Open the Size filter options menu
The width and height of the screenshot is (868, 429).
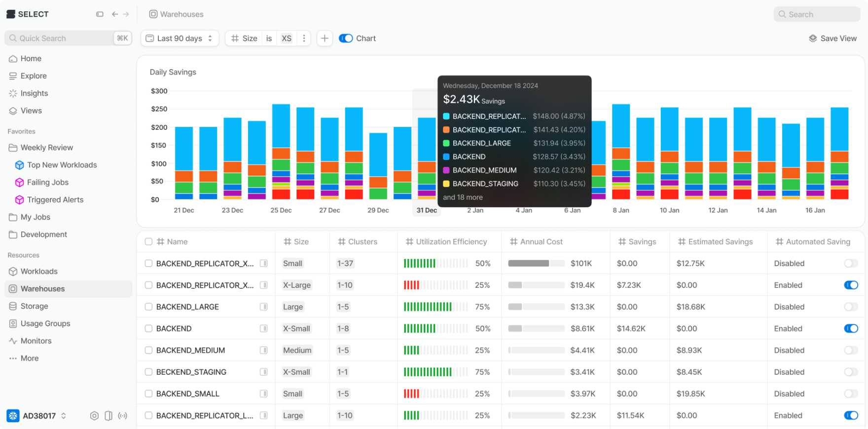pyautogui.click(x=304, y=39)
